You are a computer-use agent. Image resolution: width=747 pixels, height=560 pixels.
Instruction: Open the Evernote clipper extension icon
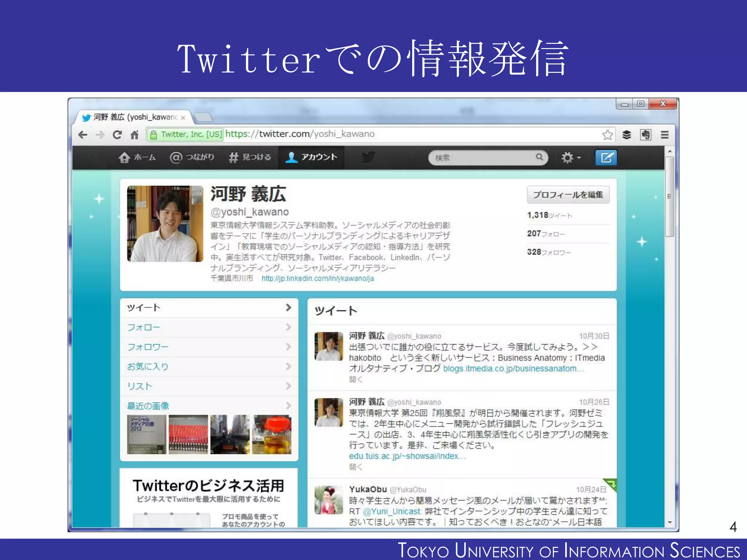click(x=646, y=135)
